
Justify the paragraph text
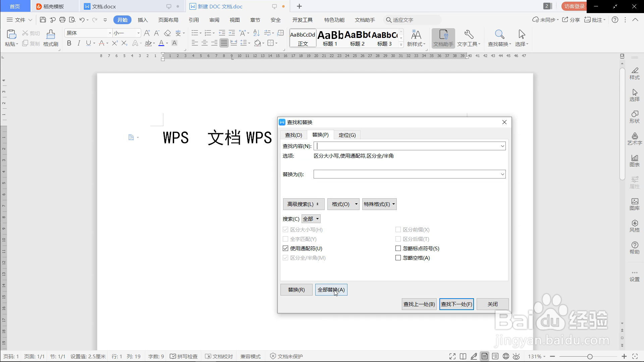(x=224, y=43)
